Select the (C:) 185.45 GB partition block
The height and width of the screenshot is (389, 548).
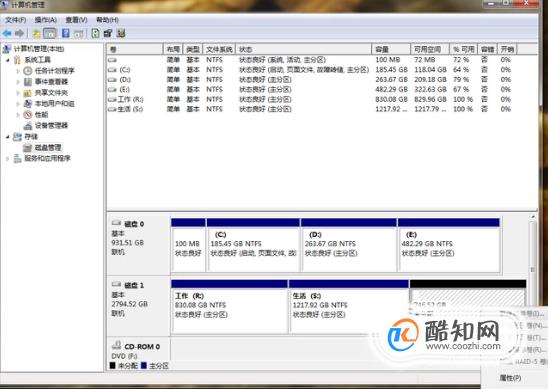[253, 245]
